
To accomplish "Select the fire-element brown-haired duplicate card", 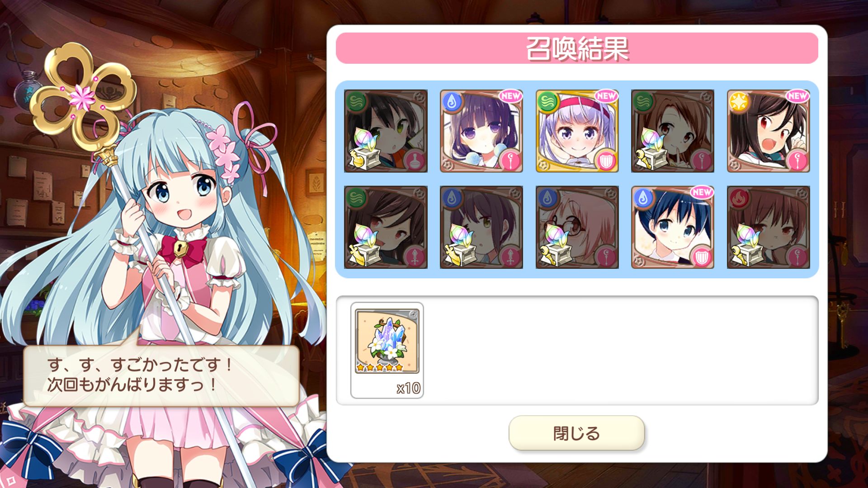I will pos(768,227).
